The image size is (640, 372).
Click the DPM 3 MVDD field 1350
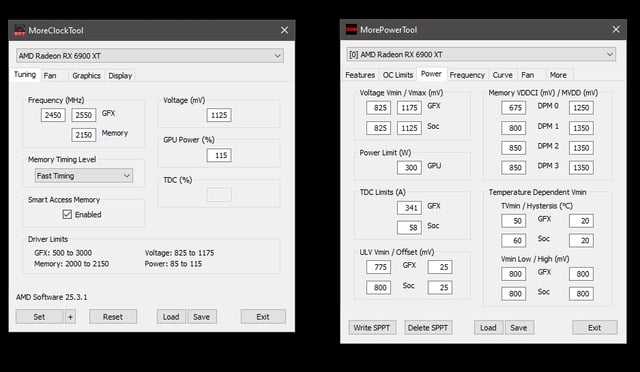pos(581,167)
